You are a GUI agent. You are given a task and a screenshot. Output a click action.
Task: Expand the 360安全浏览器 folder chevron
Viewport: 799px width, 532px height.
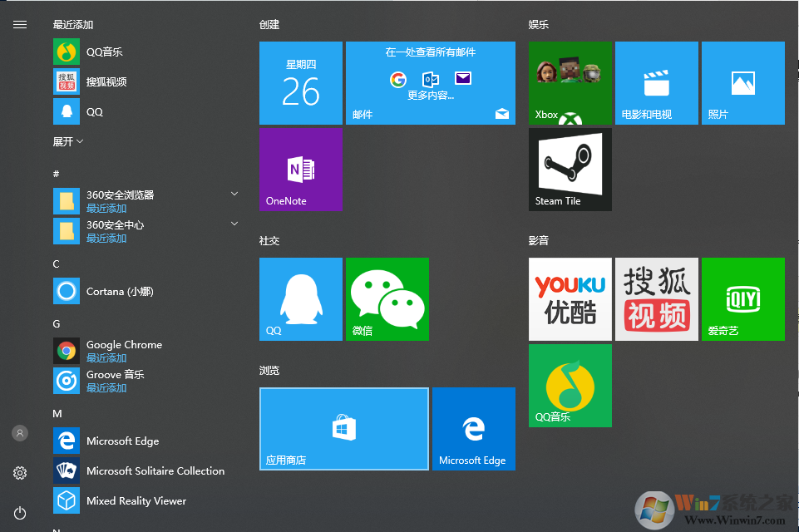(234, 194)
